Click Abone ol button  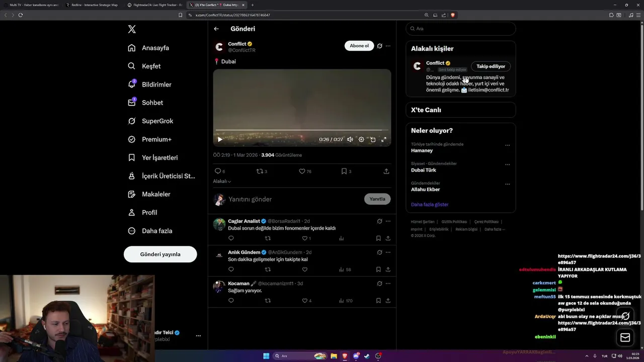pyautogui.click(x=359, y=46)
